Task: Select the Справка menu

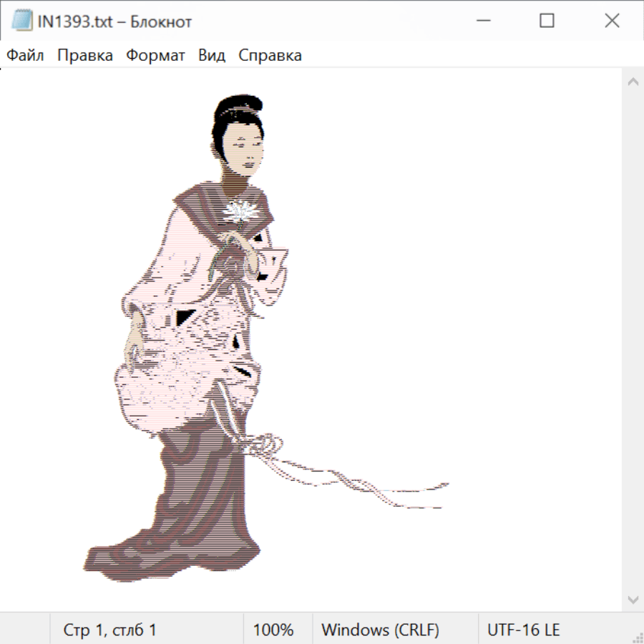Action: click(x=270, y=55)
